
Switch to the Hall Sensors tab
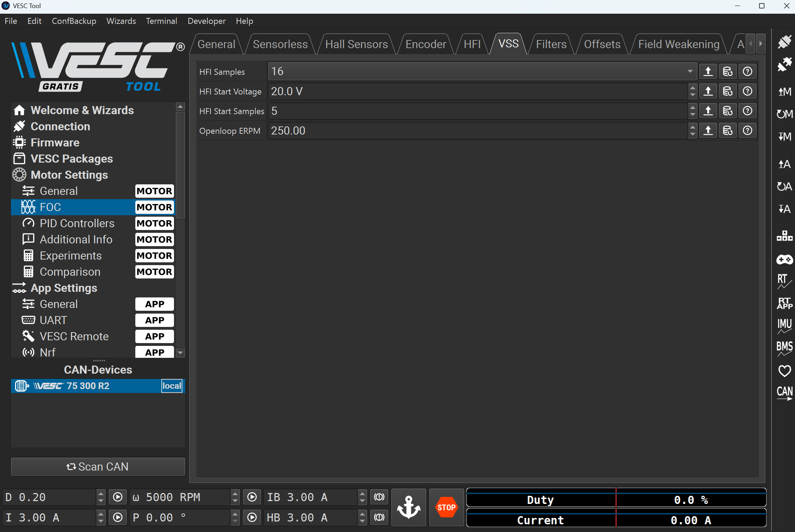(x=356, y=44)
